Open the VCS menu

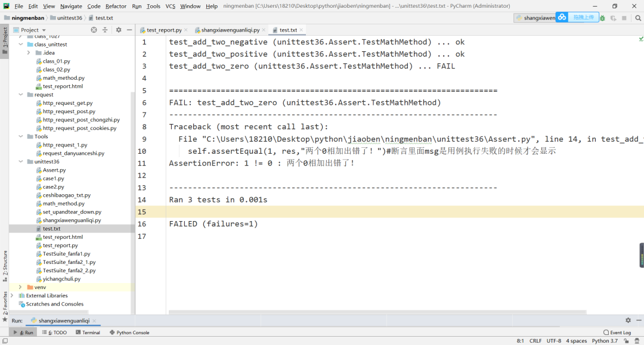pyautogui.click(x=170, y=6)
